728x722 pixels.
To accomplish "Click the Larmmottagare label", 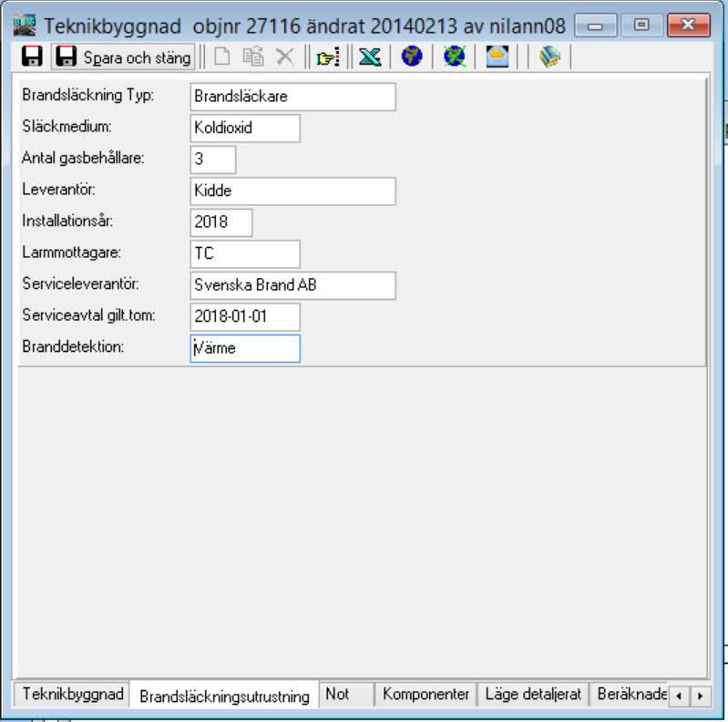I will click(x=71, y=253).
